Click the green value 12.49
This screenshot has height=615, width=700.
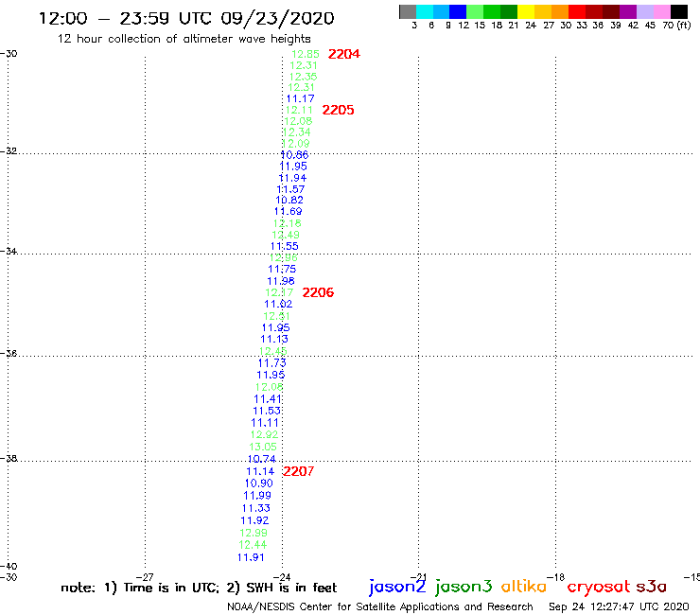pyautogui.click(x=286, y=235)
